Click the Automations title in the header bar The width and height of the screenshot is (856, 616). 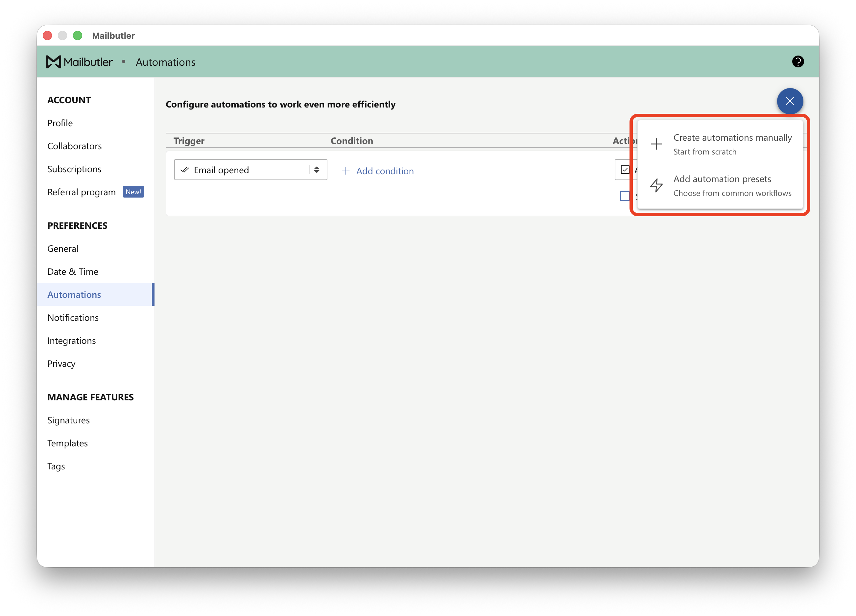click(x=166, y=62)
